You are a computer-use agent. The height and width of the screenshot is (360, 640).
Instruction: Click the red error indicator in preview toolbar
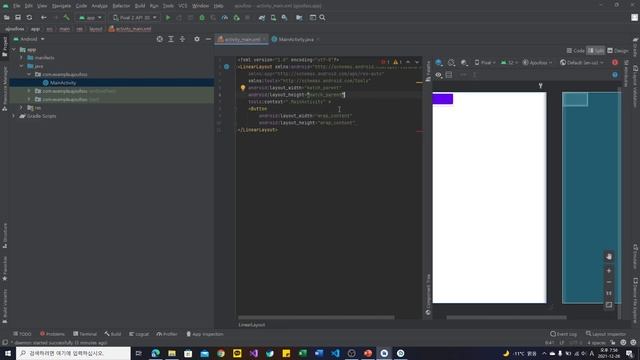click(x=615, y=62)
